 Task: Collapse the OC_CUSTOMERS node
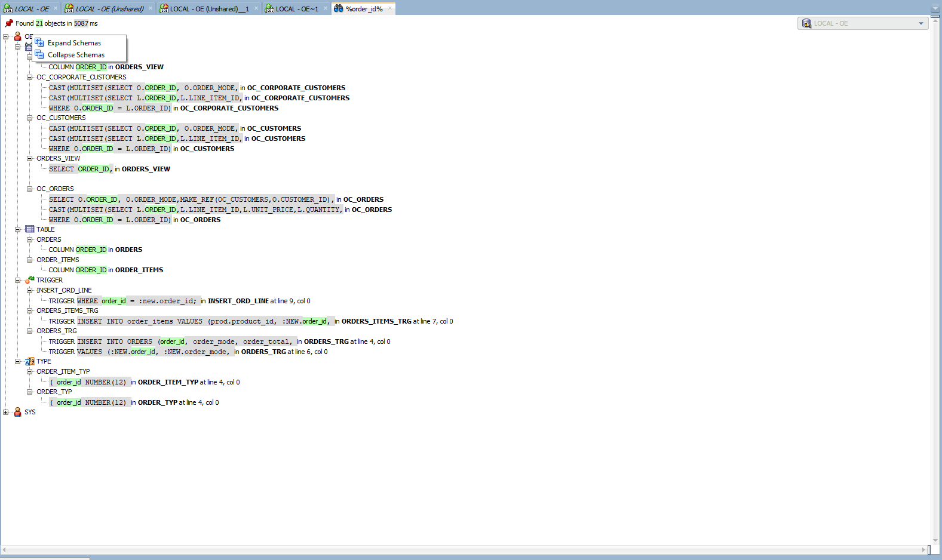coord(29,118)
